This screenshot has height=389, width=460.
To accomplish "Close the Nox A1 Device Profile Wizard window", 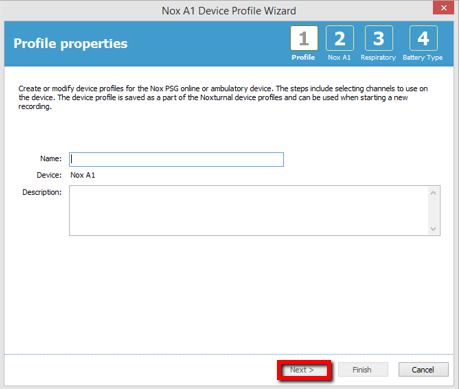I will pos(443,8).
